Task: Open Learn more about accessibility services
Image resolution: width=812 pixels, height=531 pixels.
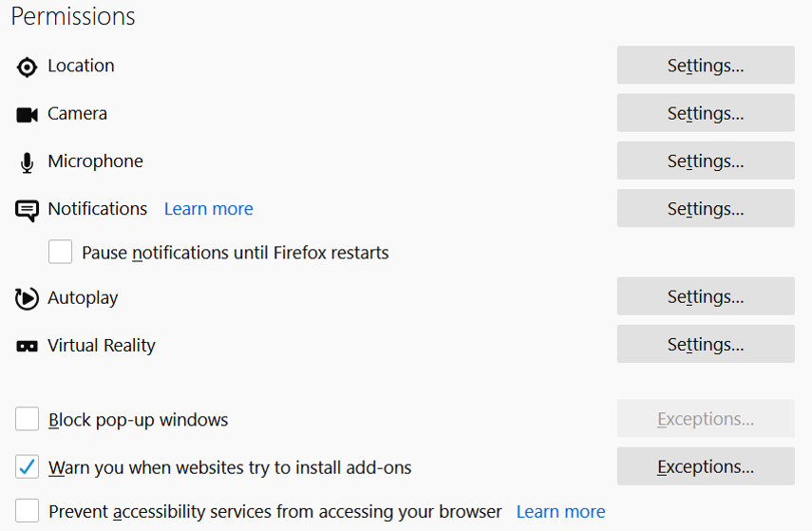Action: click(561, 512)
